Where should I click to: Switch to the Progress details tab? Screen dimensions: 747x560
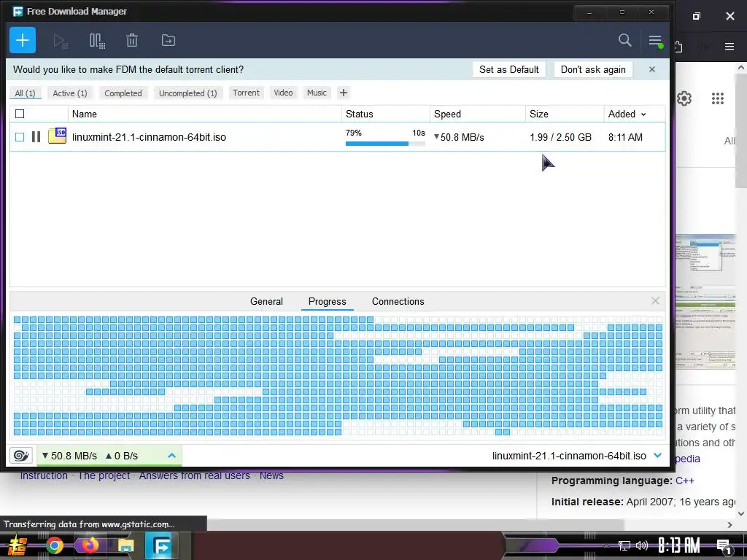coord(328,301)
